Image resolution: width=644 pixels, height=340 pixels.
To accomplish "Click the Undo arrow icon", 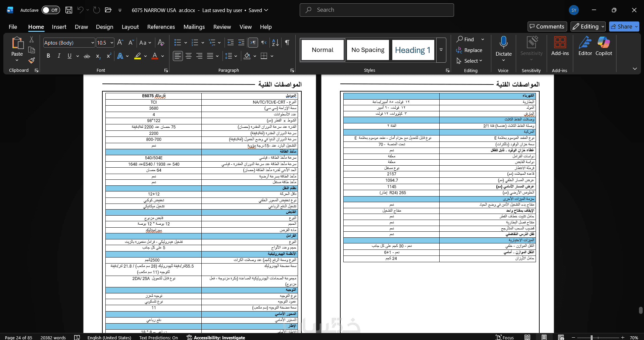I will (x=80, y=10).
